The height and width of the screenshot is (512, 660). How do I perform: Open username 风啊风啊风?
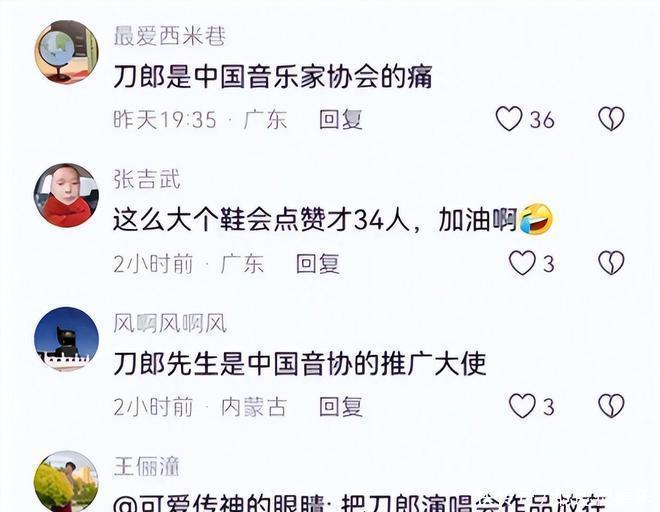coord(170,324)
